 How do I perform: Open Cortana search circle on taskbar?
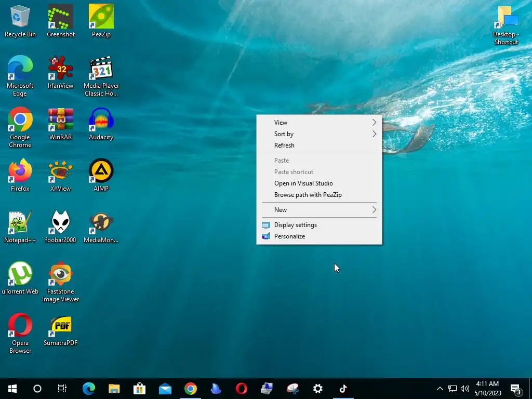pos(37,389)
